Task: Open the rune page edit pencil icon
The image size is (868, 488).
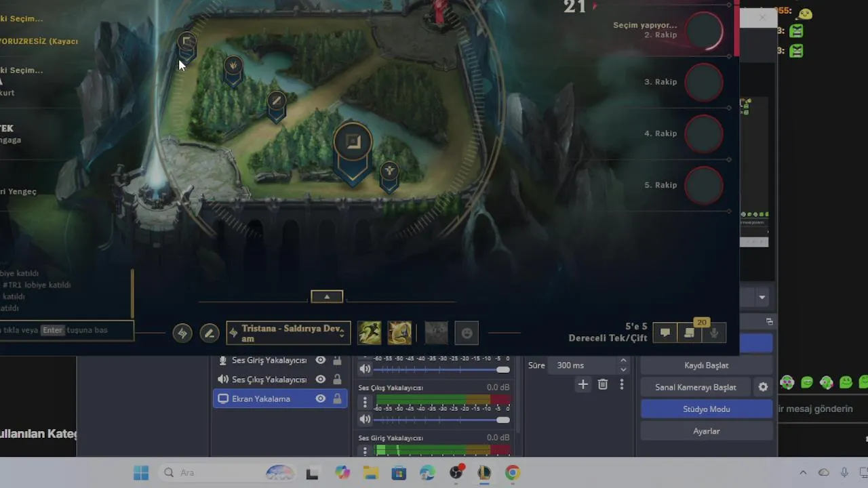Action: tap(210, 333)
